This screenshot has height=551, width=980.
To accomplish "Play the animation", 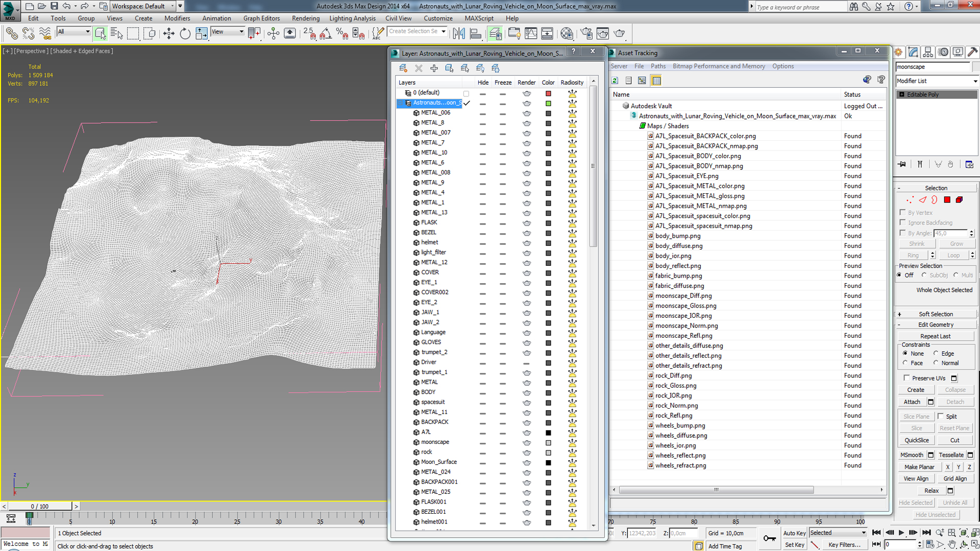I will click(901, 533).
